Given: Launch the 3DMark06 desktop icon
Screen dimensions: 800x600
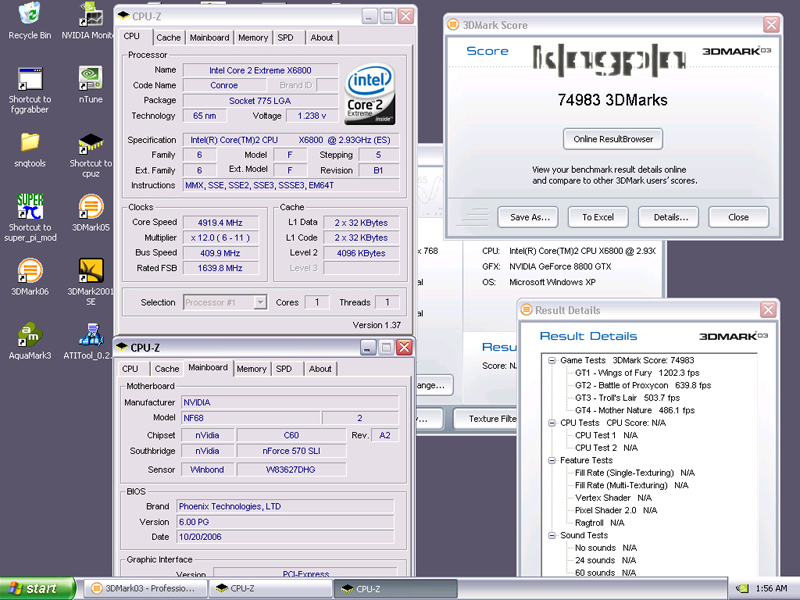Looking at the screenshot, I should (30, 271).
